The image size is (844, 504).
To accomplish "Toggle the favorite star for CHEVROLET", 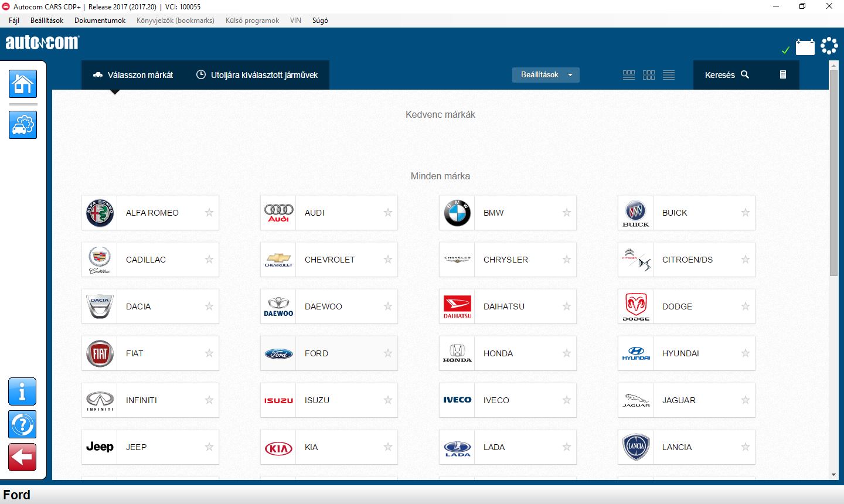I will coord(388,260).
